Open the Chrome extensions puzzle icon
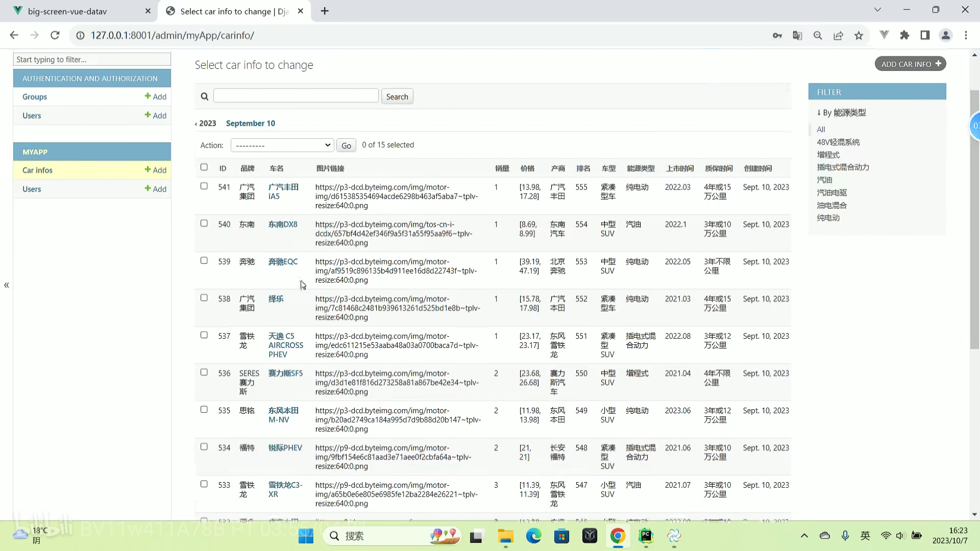This screenshot has height=551, width=980. (904, 35)
